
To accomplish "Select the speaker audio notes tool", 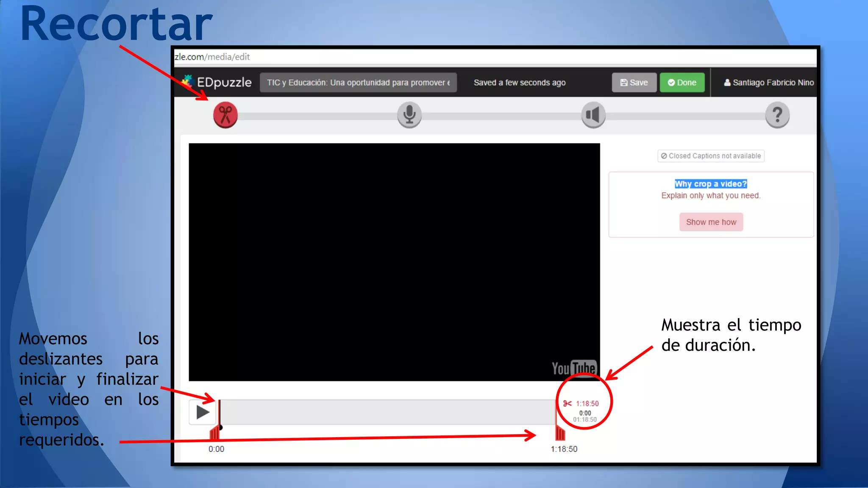I will (593, 115).
